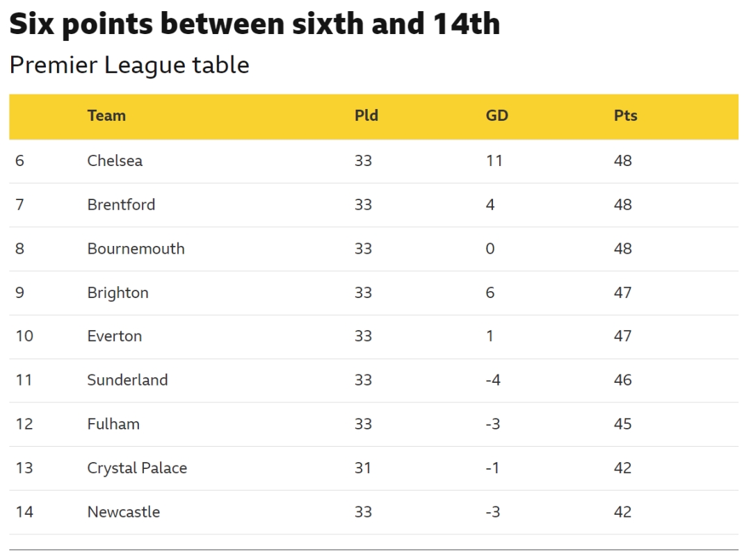Click the Chelsea team name
751x560 pixels.
115,160
